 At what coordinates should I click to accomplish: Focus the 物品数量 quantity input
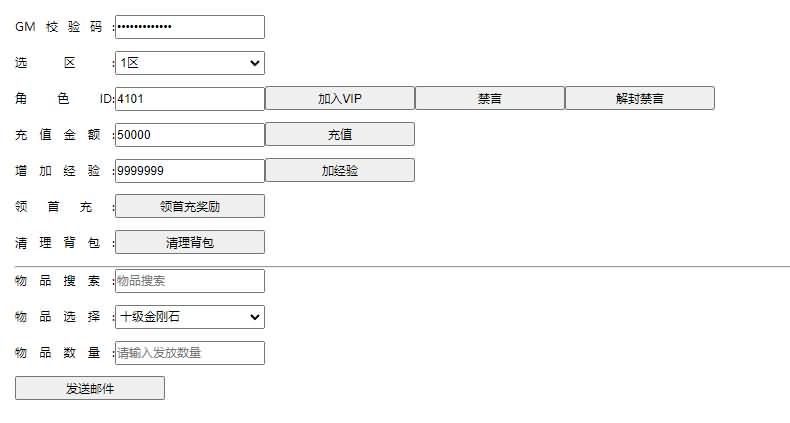pyautogui.click(x=190, y=353)
